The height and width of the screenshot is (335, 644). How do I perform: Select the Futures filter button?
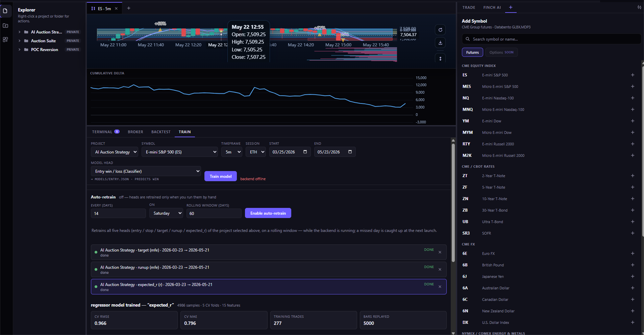coord(472,53)
